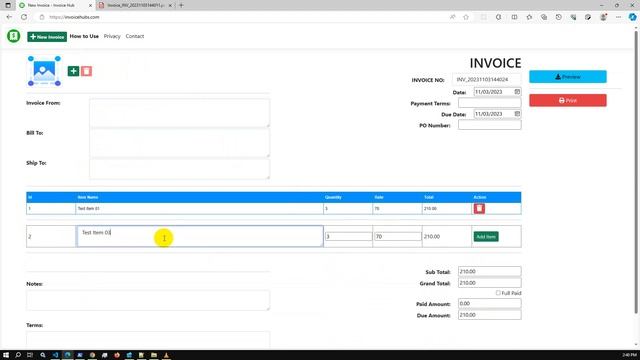Screen dimensions: 640x360
Task: Click the green plus add logo button
Action: [73, 71]
